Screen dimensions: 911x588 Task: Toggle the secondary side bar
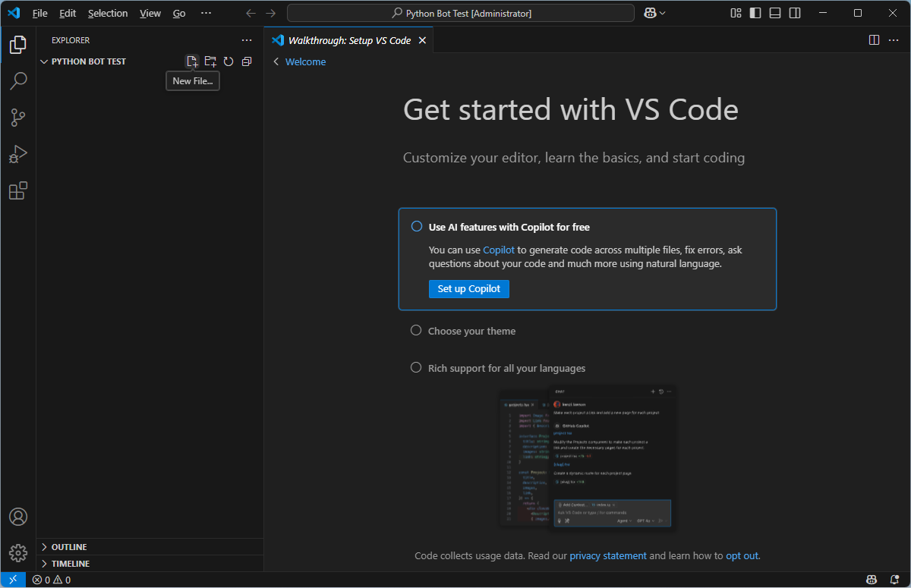(795, 13)
